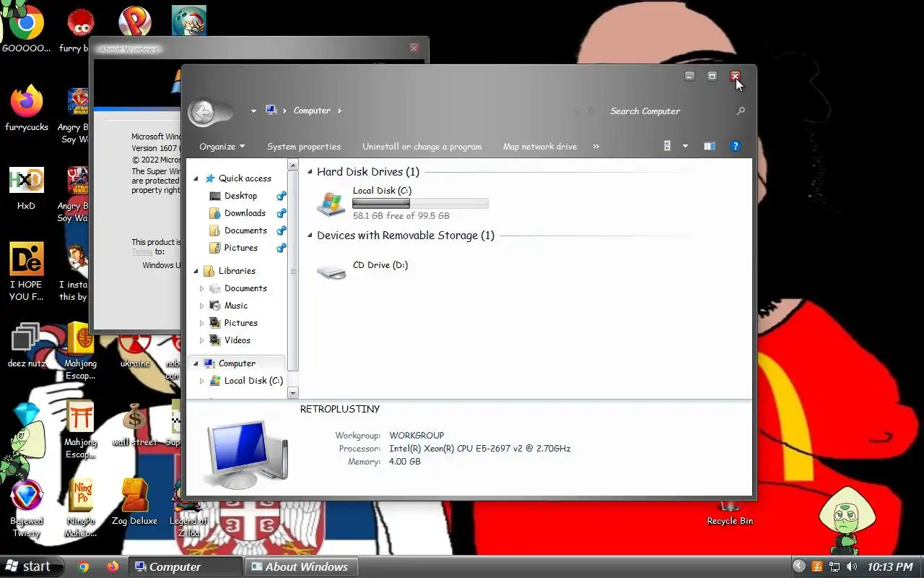Click the search magnifier icon
This screenshot has height=578, width=924.
coord(740,111)
